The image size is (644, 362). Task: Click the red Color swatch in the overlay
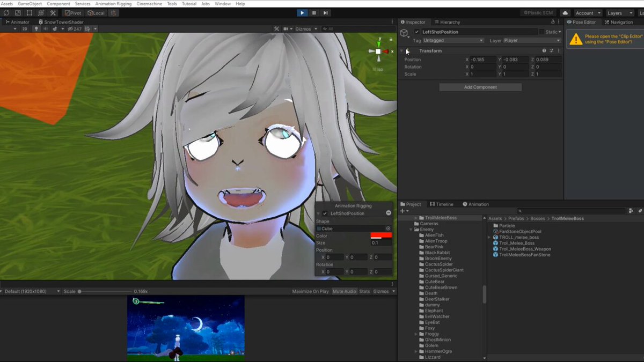click(381, 236)
